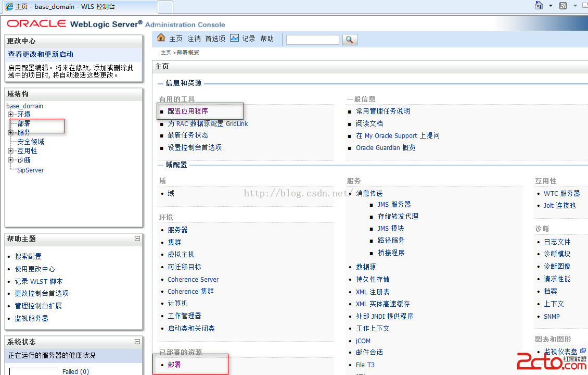The height and width of the screenshot is (375, 588).
Task: Click the 域 link under 域配置
Action: [x=171, y=193]
